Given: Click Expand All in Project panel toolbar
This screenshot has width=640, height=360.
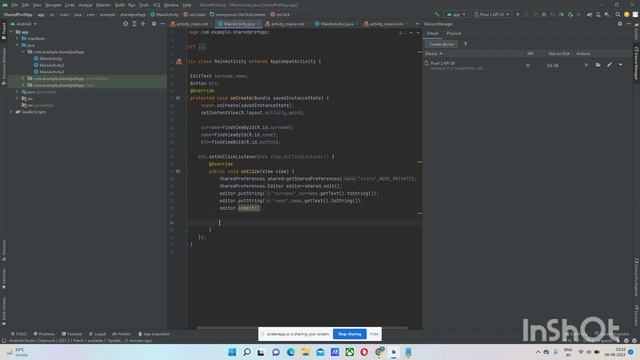Looking at the screenshot, I should (134, 24).
